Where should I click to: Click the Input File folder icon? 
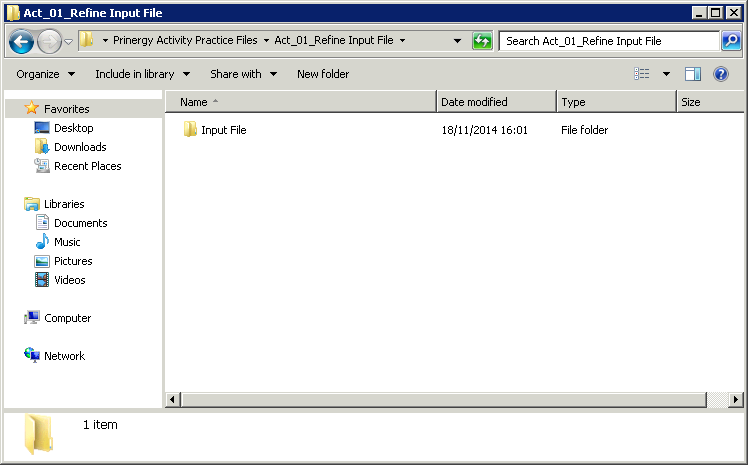click(x=190, y=129)
